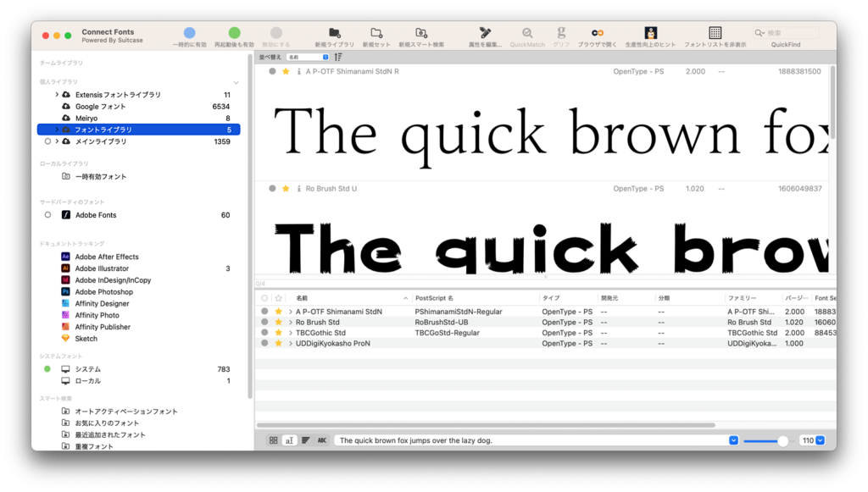This screenshot has height=492, width=868.
Task: Launch QuickMatch tool
Action: [527, 33]
